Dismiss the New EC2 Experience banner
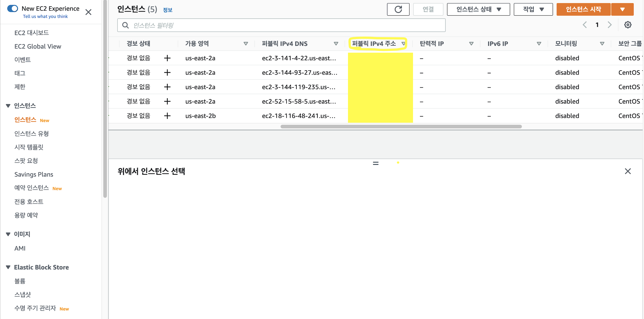The height and width of the screenshot is (319, 644). click(x=88, y=12)
